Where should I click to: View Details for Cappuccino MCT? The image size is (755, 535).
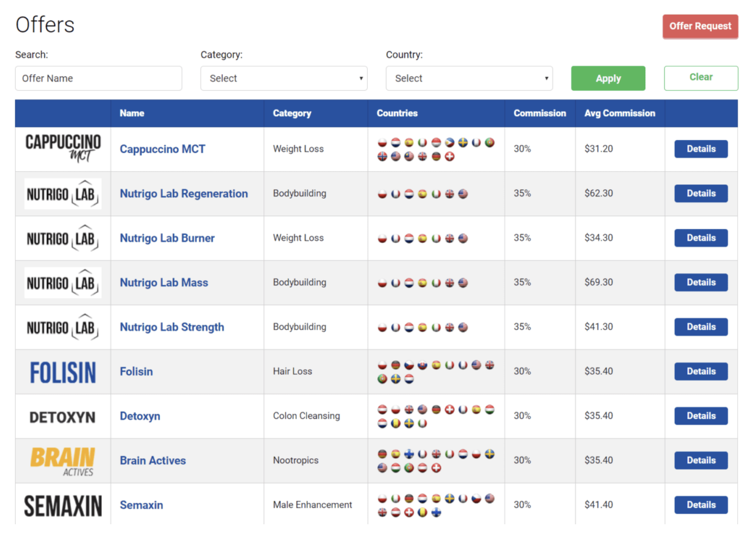click(701, 149)
